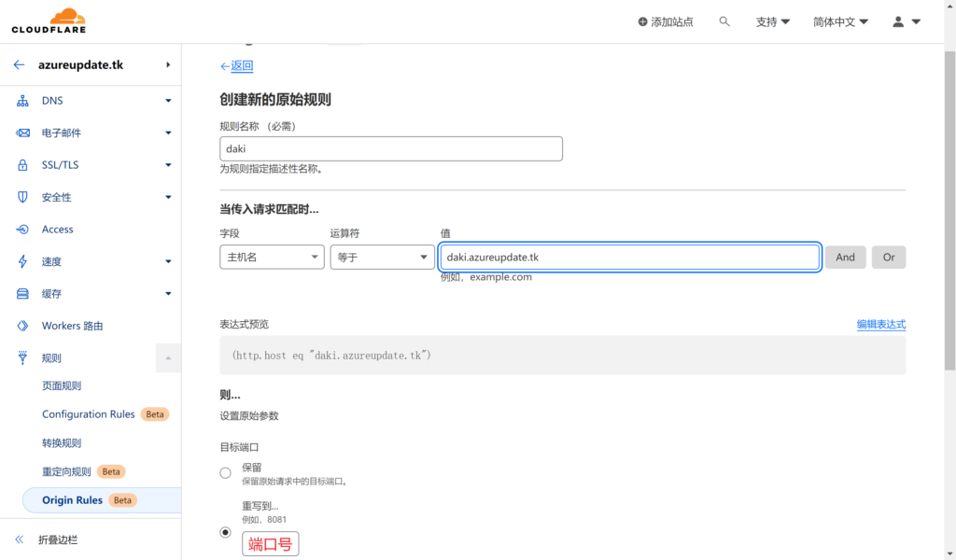The height and width of the screenshot is (560, 956).
Task: Open the user account profile icon
Action: (906, 21)
